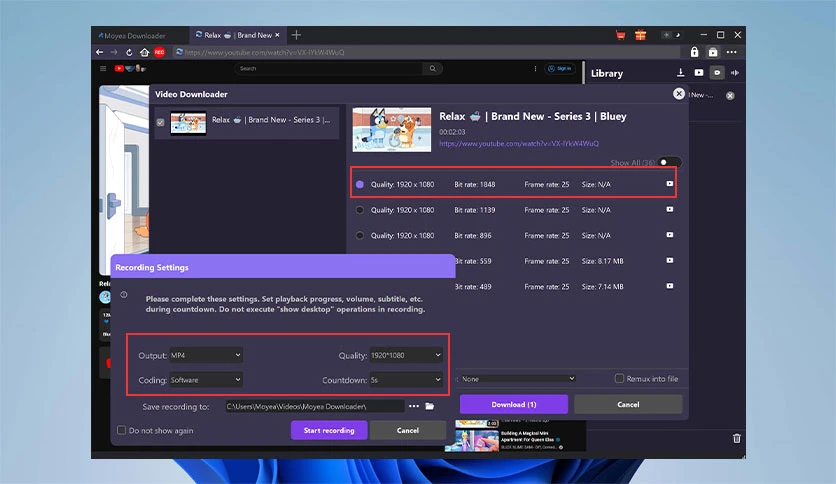
Task: Open the shopping cart icon in title bar
Action: pyautogui.click(x=620, y=35)
